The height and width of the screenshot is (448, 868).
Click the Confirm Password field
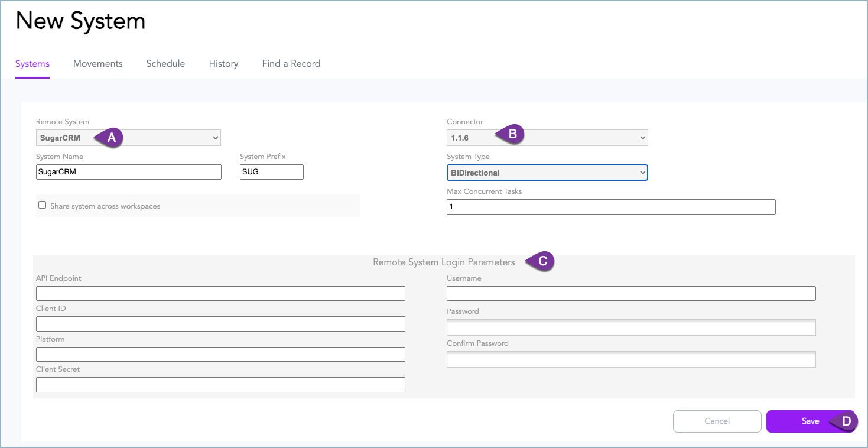tap(631, 359)
